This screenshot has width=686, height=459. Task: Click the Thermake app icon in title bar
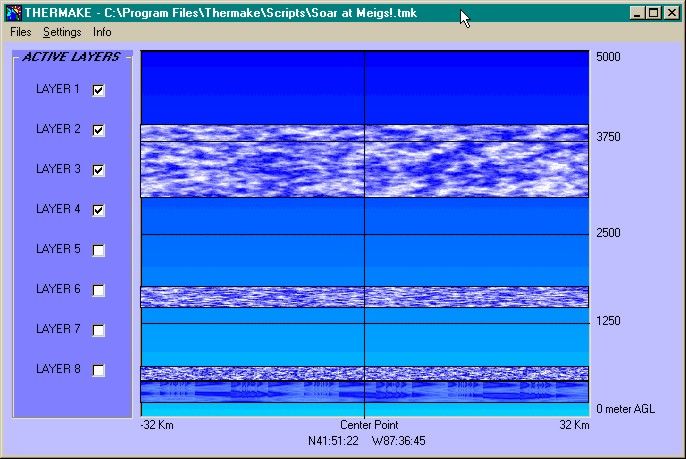[12, 13]
